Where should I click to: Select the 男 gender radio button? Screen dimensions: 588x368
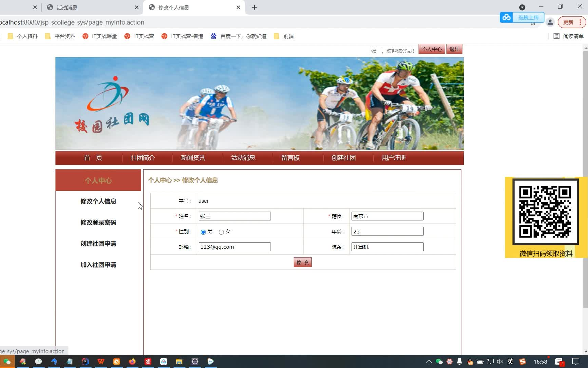pyautogui.click(x=203, y=231)
